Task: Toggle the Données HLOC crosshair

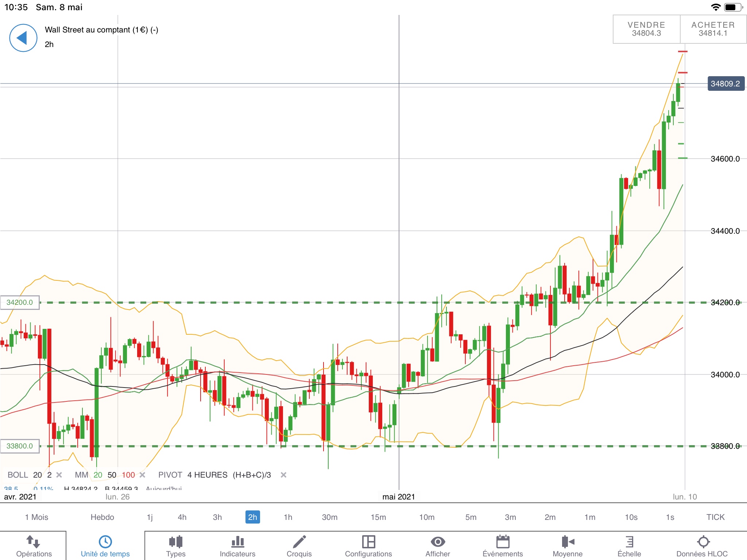Action: tap(703, 542)
